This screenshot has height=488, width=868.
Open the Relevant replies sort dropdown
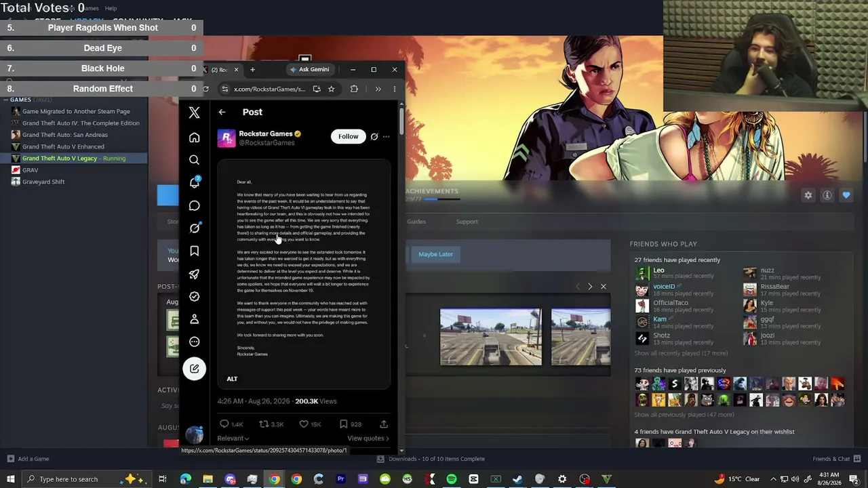(233, 439)
